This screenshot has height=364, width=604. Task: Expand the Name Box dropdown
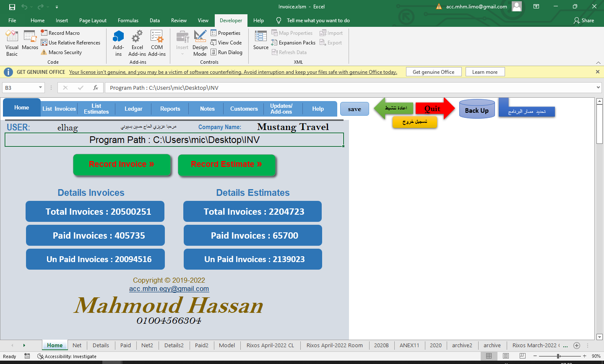(x=41, y=88)
